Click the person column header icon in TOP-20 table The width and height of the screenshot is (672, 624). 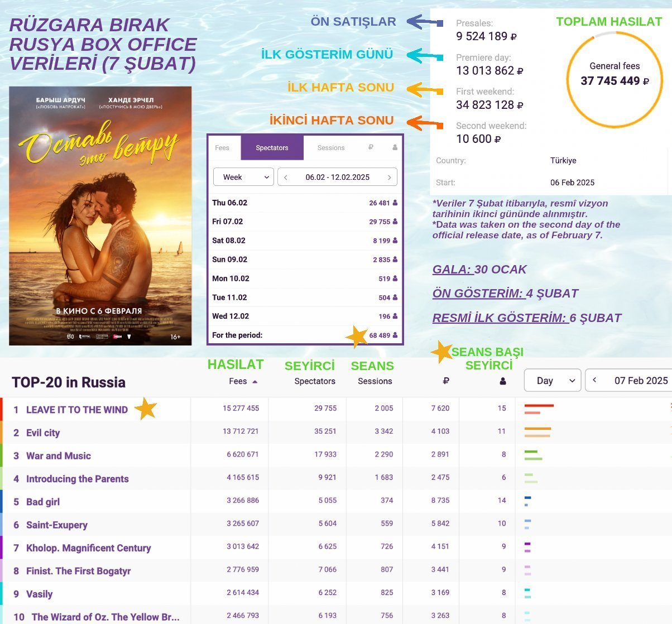502,381
